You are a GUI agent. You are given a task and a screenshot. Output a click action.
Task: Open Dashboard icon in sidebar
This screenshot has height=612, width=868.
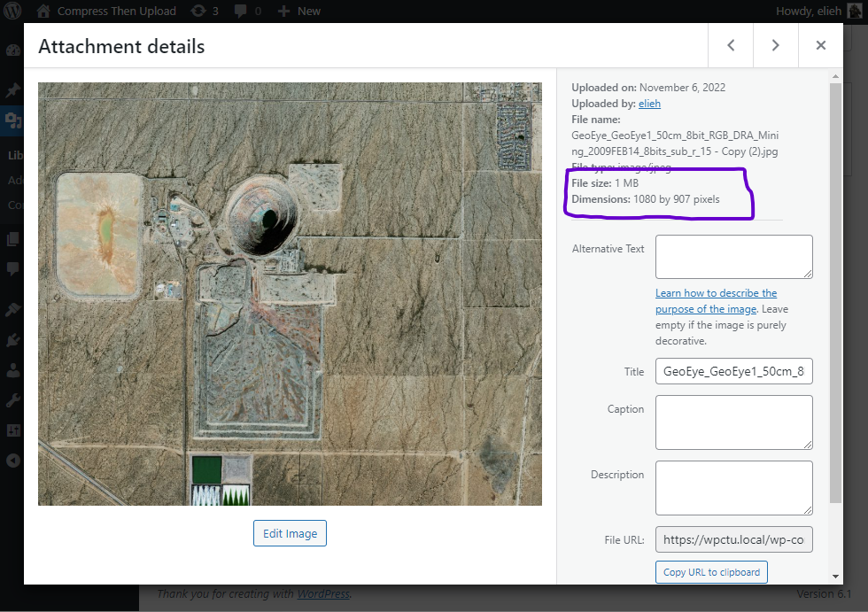point(12,50)
